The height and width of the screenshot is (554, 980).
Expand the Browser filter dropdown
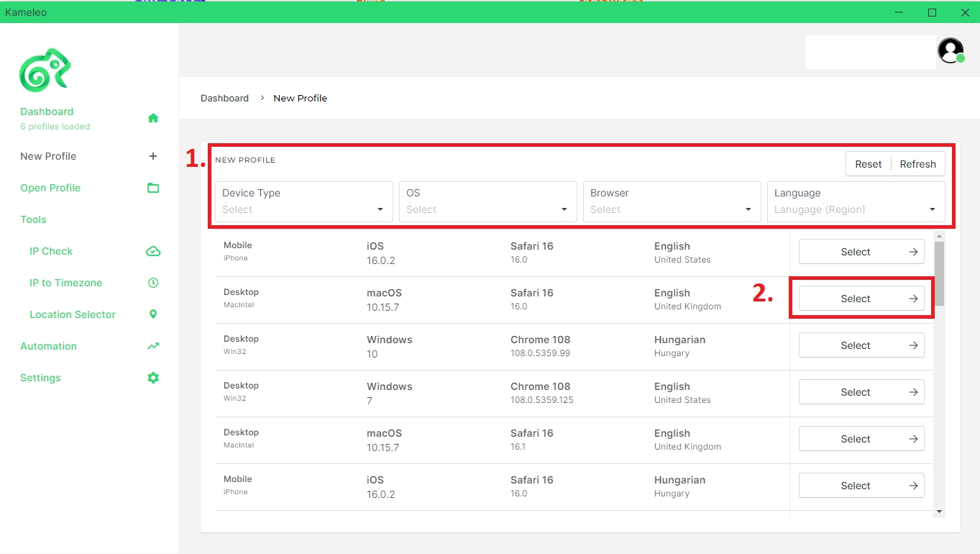click(672, 201)
